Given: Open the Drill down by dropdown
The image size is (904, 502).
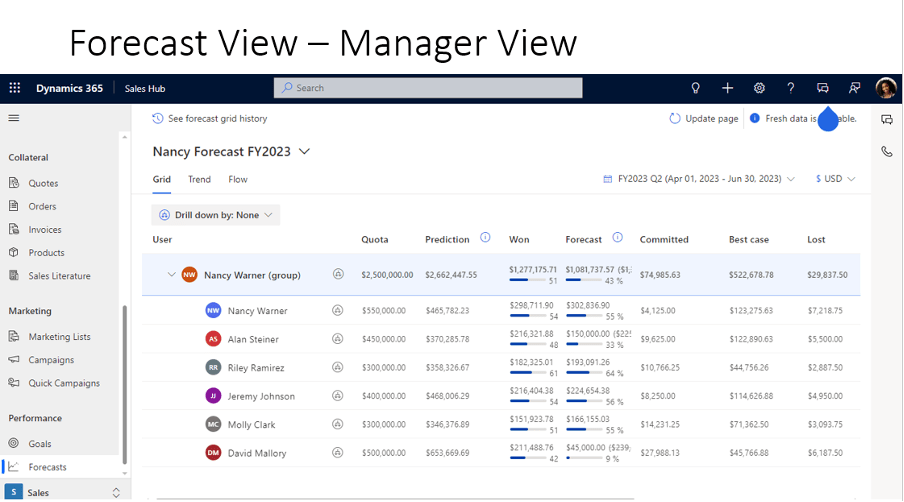Looking at the screenshot, I should 215,215.
